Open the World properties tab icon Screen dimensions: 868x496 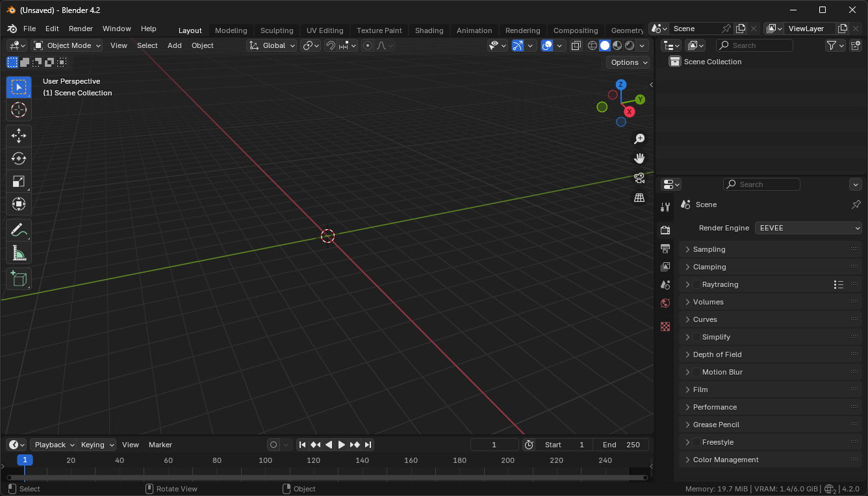(665, 303)
